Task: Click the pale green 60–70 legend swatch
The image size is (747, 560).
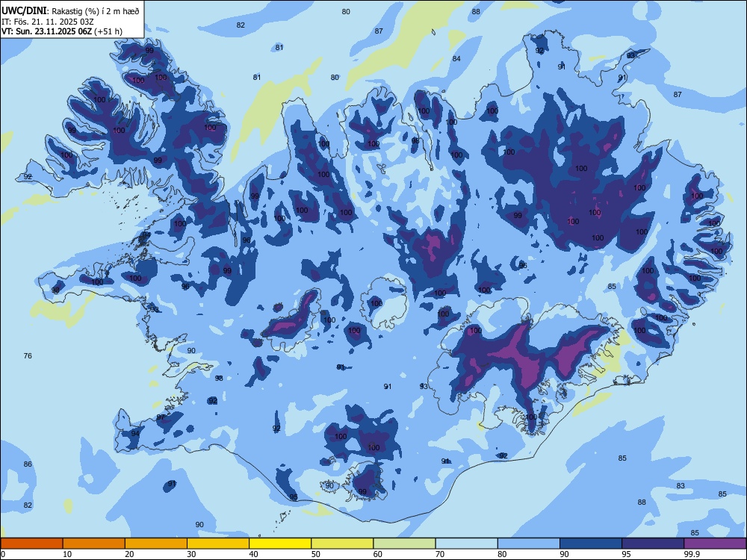Action: (404, 544)
